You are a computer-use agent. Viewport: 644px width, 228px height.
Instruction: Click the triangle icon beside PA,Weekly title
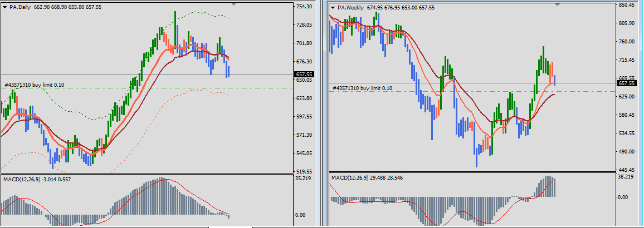333,8
